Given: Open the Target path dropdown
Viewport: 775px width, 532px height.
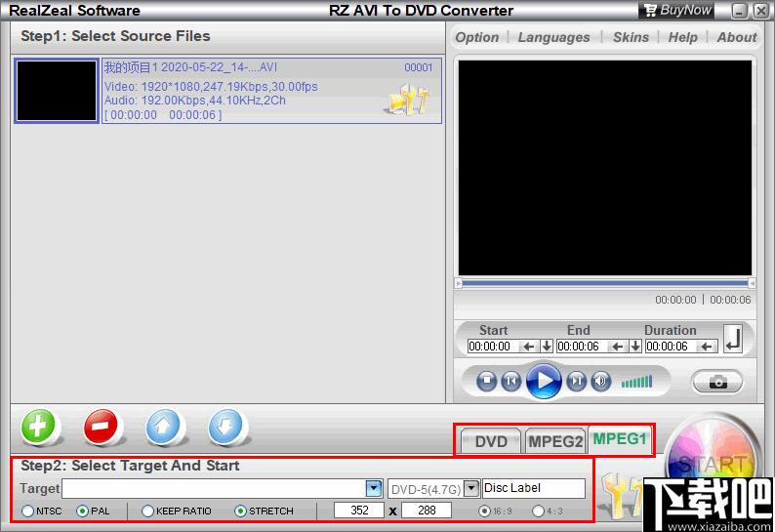Looking at the screenshot, I should pos(374,488).
